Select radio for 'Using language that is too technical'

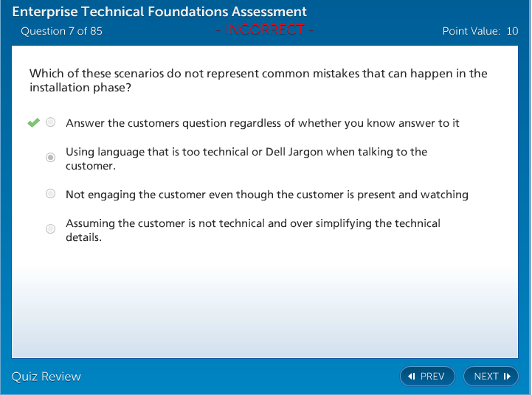click(50, 158)
